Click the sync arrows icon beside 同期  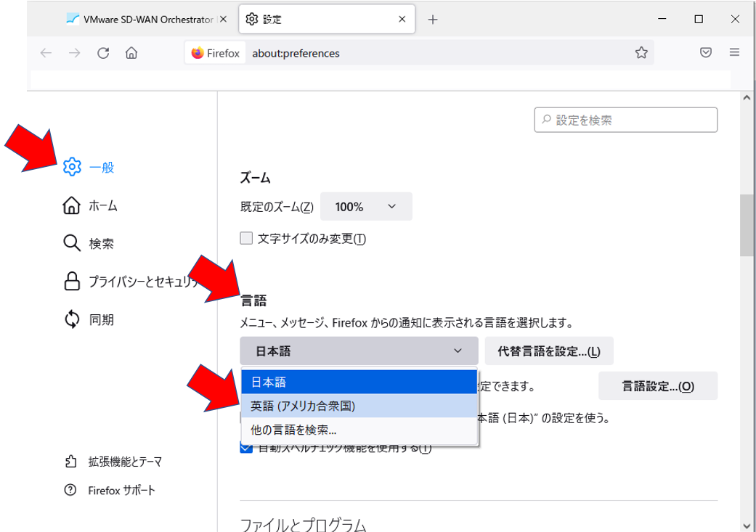tap(72, 319)
